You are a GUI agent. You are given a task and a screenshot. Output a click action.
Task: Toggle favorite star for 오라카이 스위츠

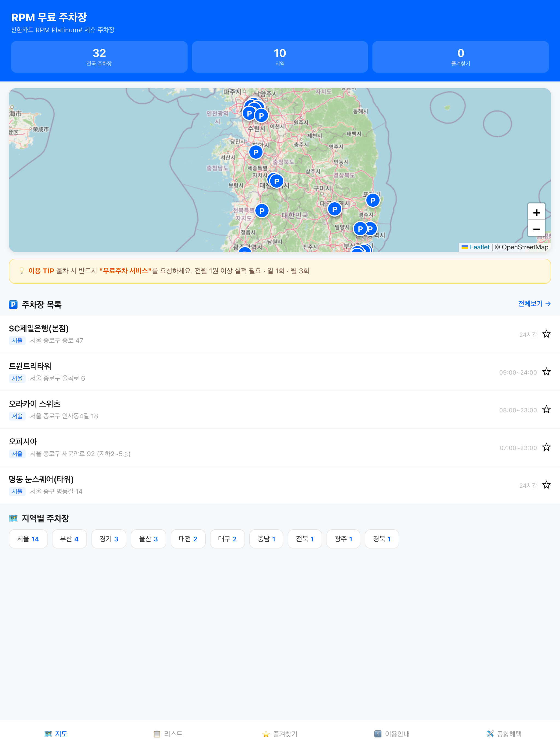(x=546, y=410)
